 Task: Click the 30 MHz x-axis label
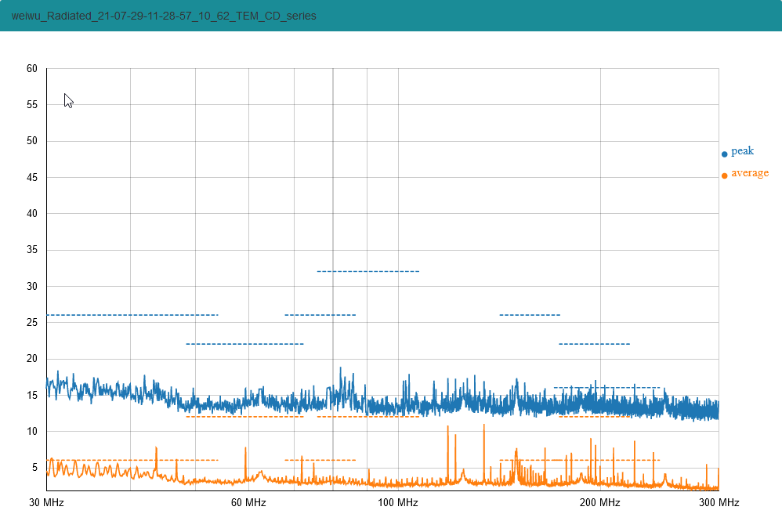(x=46, y=502)
